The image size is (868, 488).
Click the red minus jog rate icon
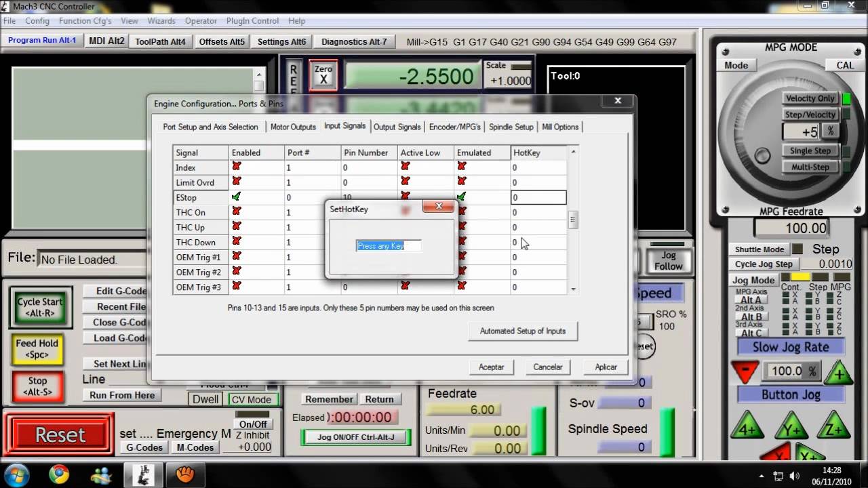pyautogui.click(x=745, y=371)
